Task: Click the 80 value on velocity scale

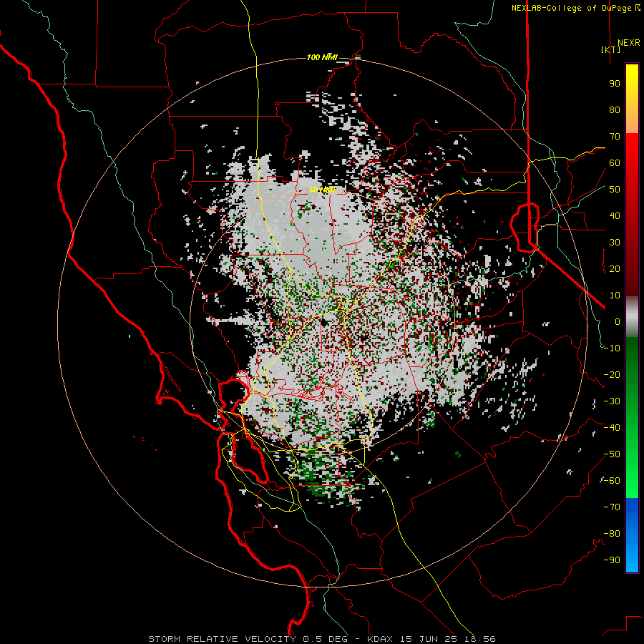Action: click(615, 110)
